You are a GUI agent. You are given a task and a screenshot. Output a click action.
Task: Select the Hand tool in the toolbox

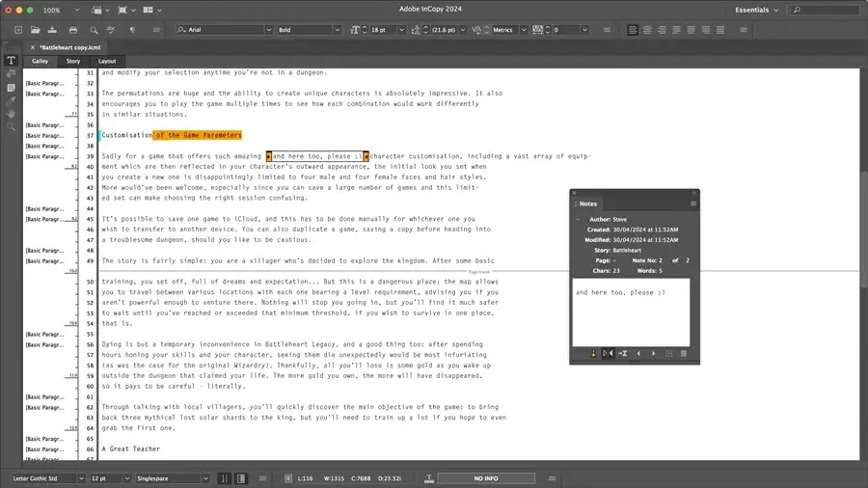pyautogui.click(x=11, y=114)
